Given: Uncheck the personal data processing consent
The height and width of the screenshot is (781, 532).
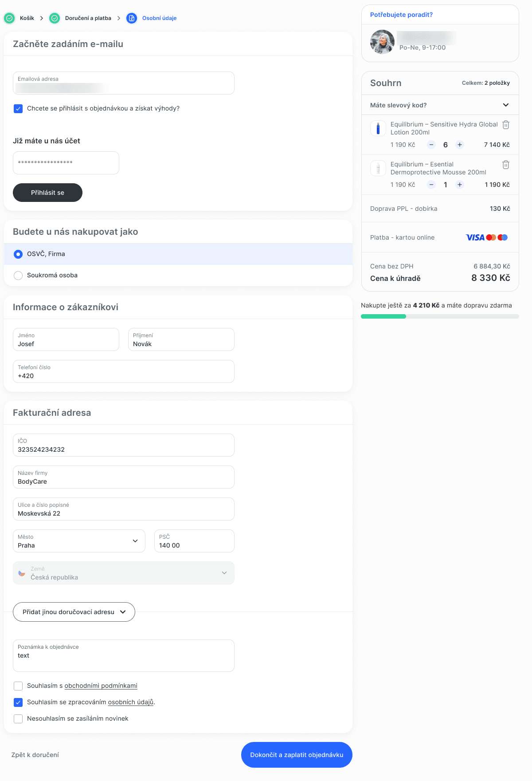Looking at the screenshot, I should 18,702.
